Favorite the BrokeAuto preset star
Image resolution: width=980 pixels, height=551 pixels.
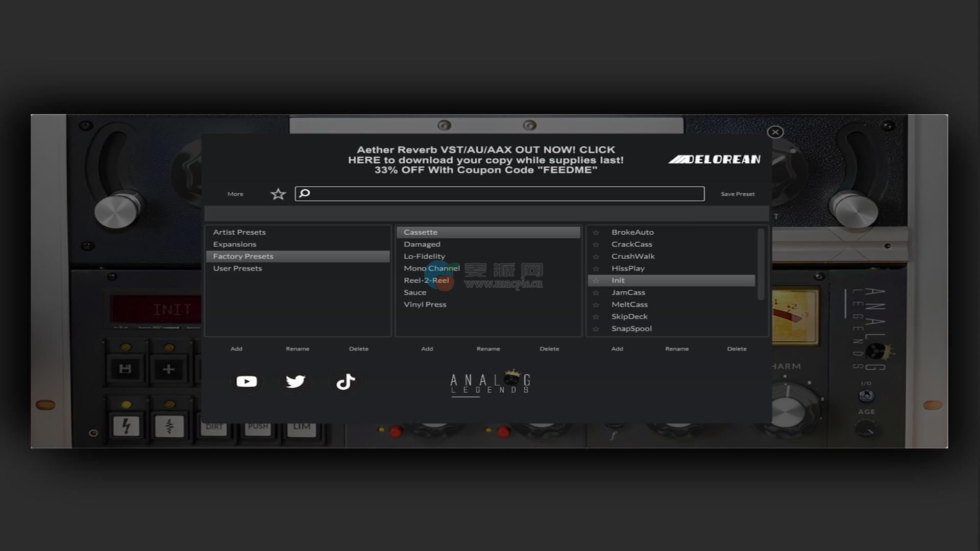596,233
